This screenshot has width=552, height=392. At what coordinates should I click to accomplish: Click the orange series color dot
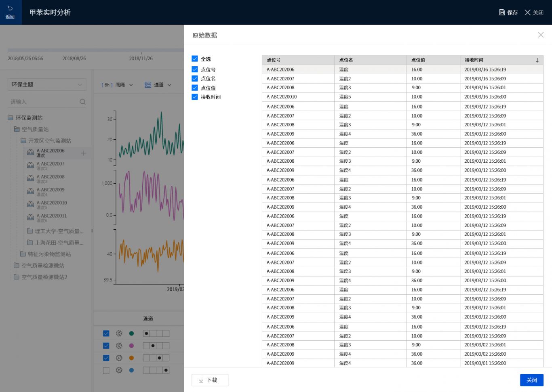131,358
